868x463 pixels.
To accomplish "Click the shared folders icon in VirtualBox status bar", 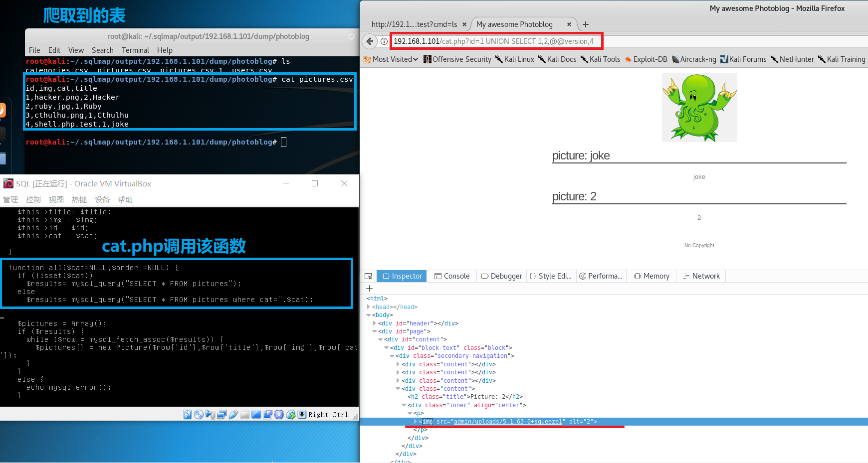I will coord(244,415).
